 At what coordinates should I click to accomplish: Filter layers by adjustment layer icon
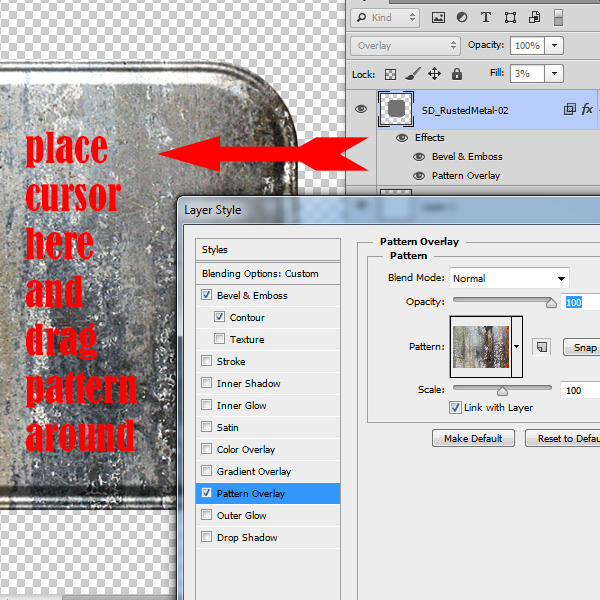(x=462, y=18)
